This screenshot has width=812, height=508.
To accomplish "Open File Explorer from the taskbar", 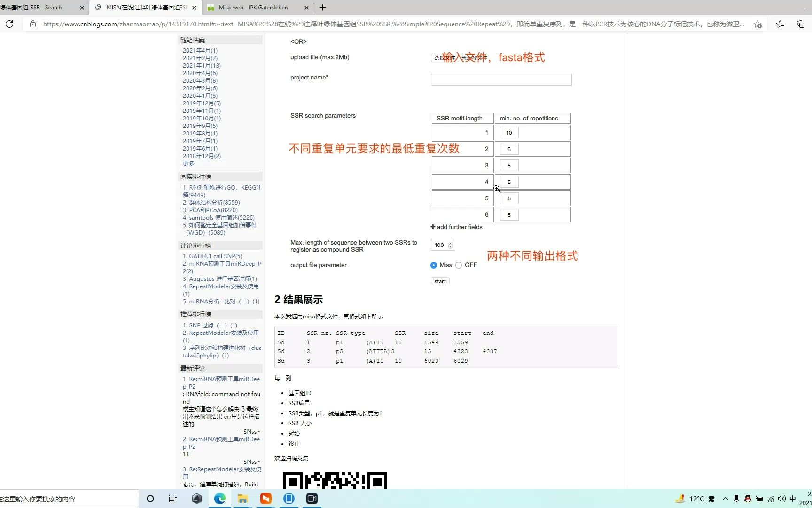I will (x=242, y=499).
